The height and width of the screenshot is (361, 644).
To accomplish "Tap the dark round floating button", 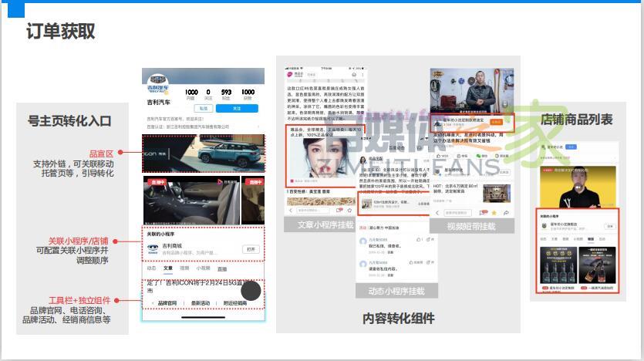I will pyautogui.click(x=251, y=291).
